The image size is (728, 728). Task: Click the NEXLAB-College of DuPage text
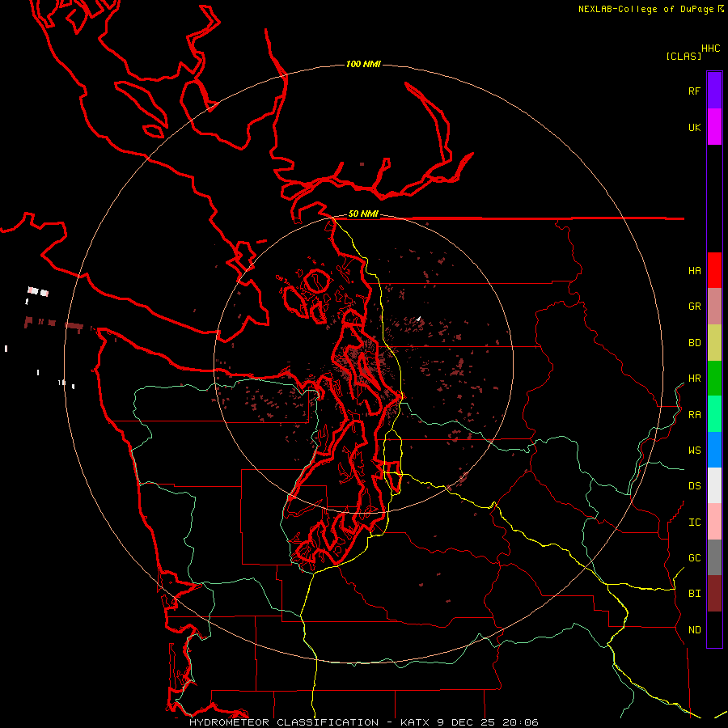(645, 9)
